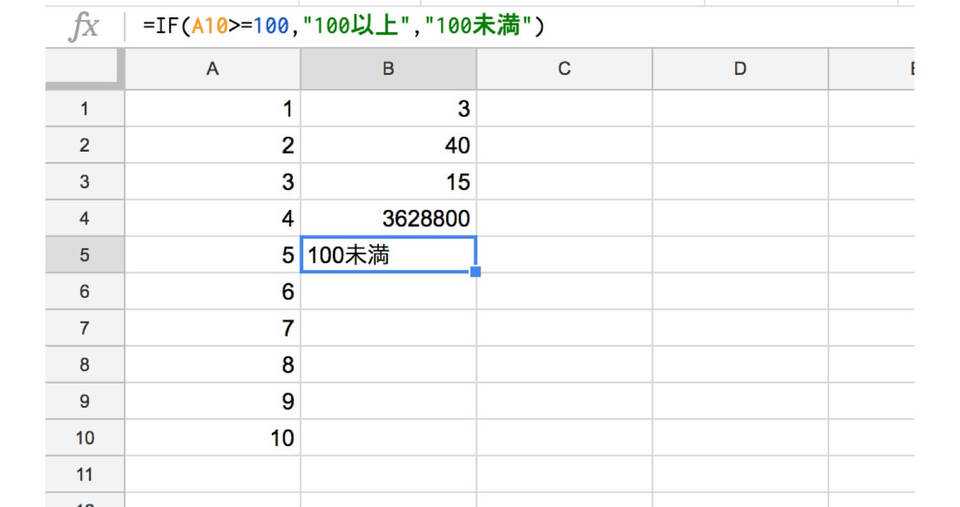Select row 10 header
Viewport: 960px width, 507px height.
click(x=84, y=438)
